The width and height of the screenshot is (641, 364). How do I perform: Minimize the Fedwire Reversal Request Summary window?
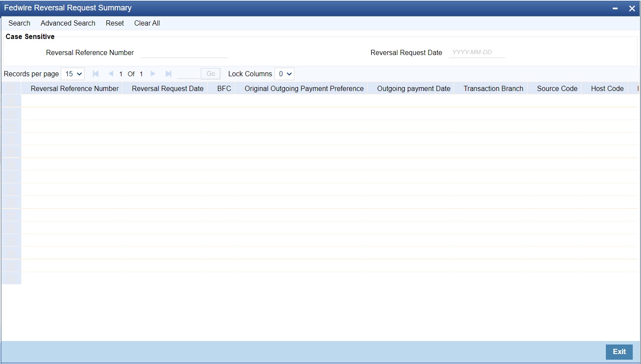(x=615, y=8)
